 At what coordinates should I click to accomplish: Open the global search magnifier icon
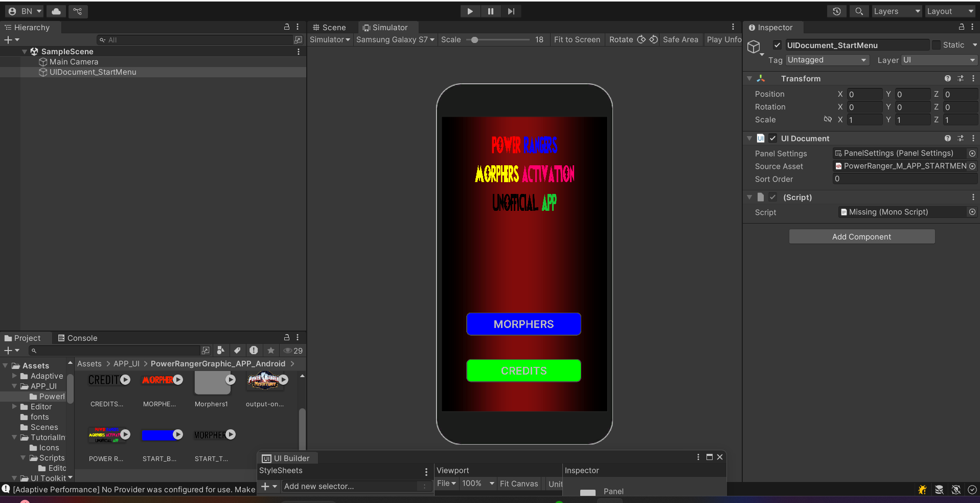(859, 11)
